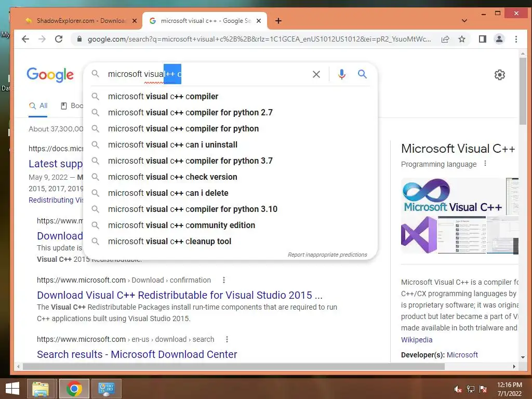The width and height of the screenshot is (532, 399).
Task: Click the scrollbar down arrow
Action: 523,357
